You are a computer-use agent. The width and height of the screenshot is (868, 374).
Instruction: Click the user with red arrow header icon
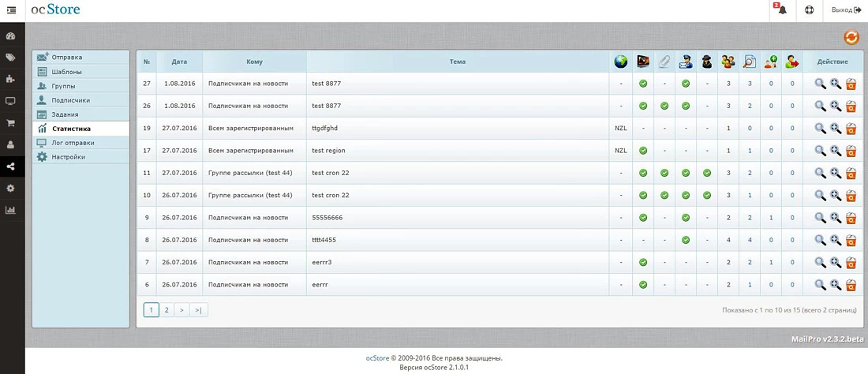[x=792, y=62]
